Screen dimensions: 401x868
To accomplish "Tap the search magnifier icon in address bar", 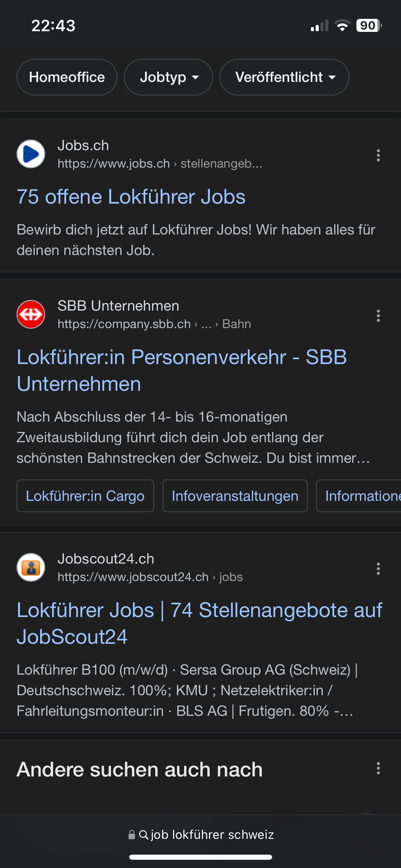I will point(144,835).
